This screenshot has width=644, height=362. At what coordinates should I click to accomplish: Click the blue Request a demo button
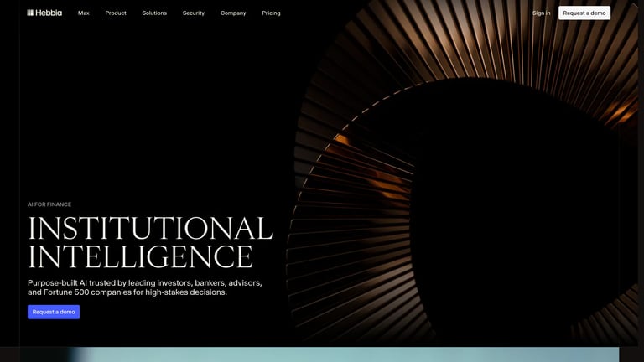point(54,312)
